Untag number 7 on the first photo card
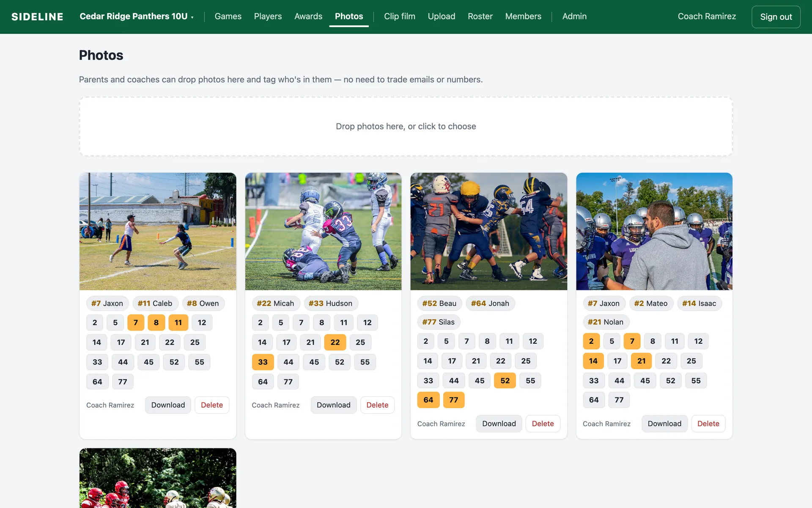This screenshot has width=812, height=508. [x=136, y=323]
